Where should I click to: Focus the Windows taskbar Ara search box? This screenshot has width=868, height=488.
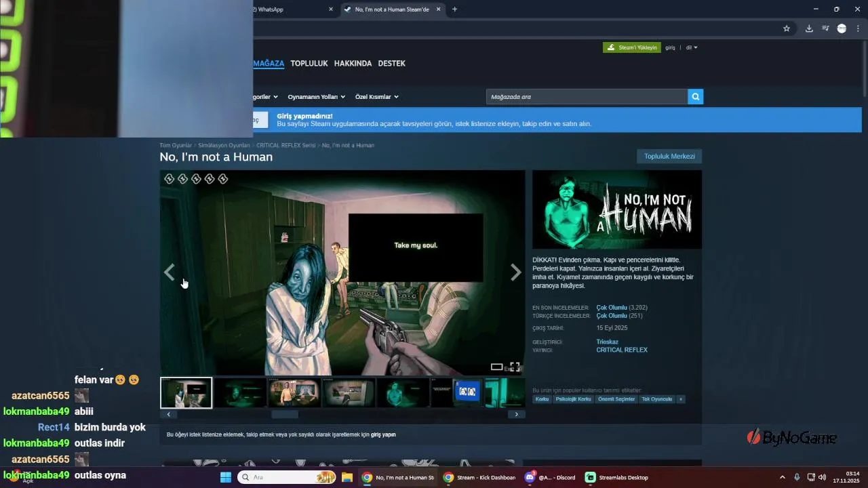tap(286, 477)
